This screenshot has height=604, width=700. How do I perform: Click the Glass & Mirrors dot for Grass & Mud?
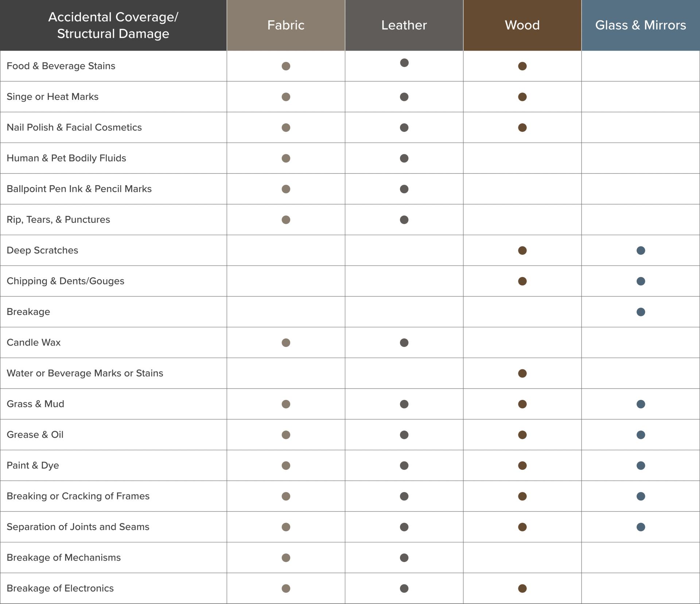coord(641,404)
